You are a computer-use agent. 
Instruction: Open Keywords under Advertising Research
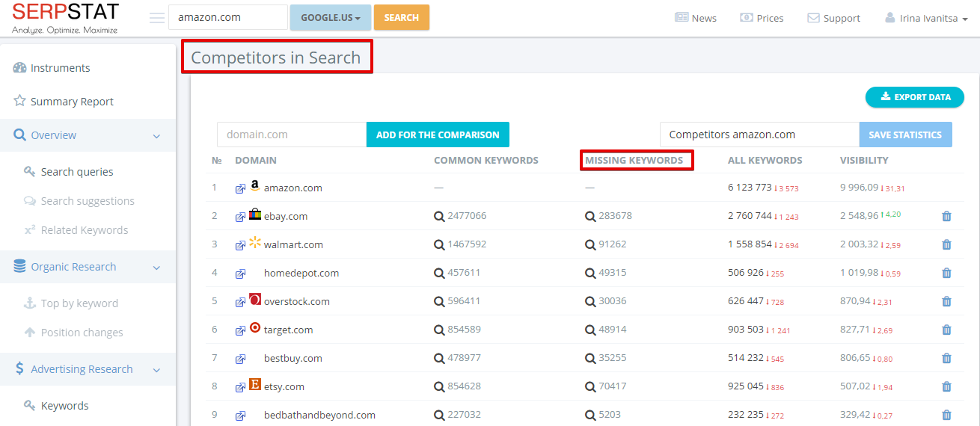coord(56,406)
